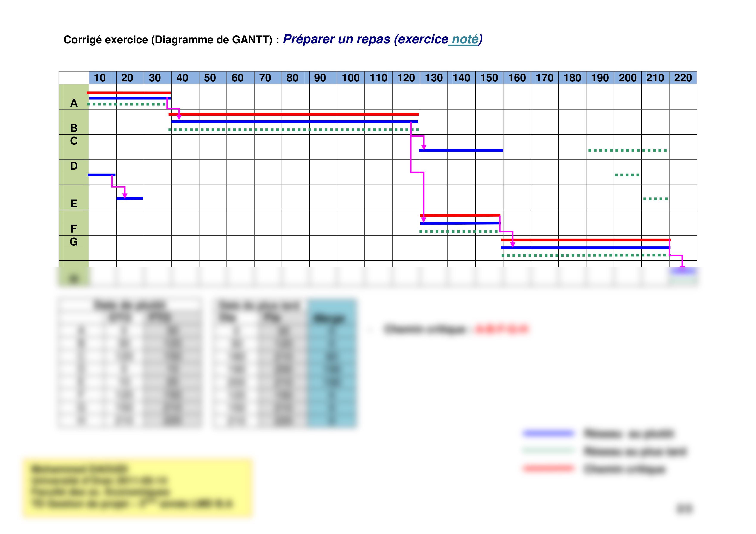
Task: Select task row label C
Action: [74, 141]
